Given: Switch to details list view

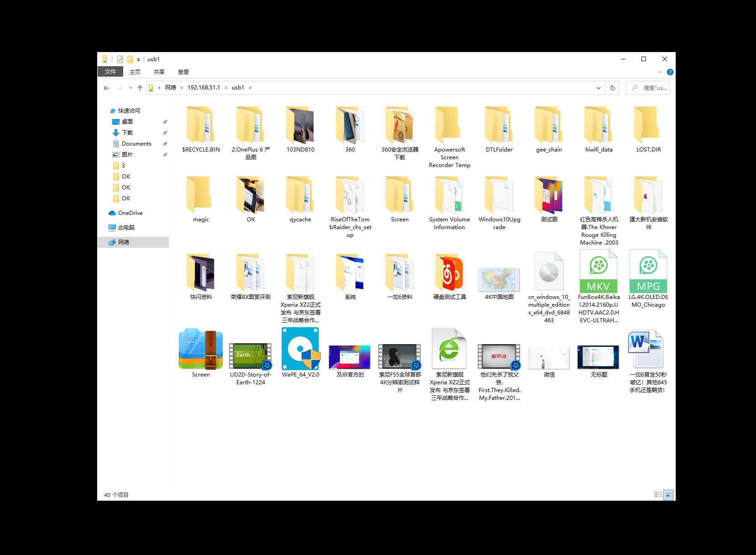Looking at the screenshot, I should (x=658, y=495).
